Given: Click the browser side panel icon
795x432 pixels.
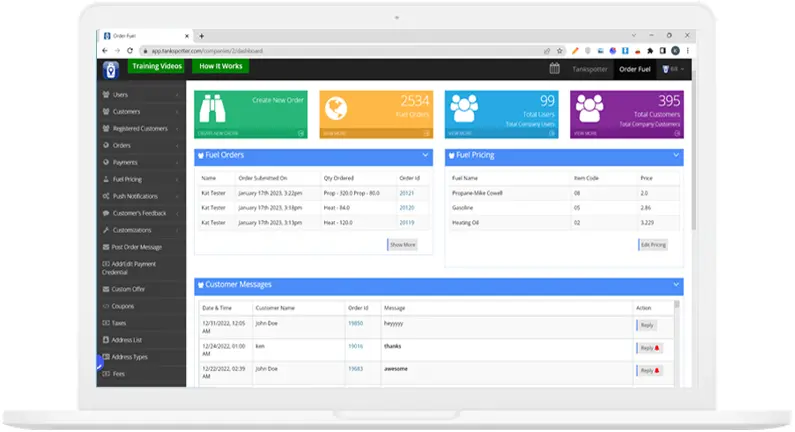Looking at the screenshot, I should 663,51.
